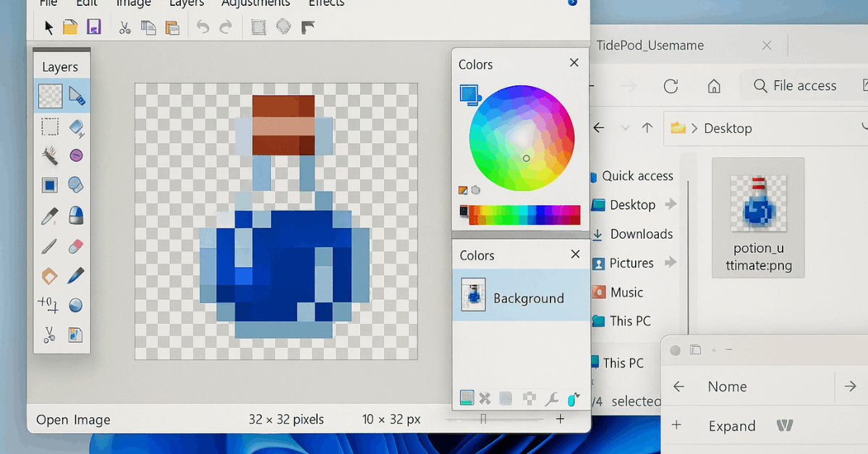Image resolution: width=868 pixels, height=454 pixels.
Task: Copy selection using the toolbar copy icon
Action: (148, 27)
